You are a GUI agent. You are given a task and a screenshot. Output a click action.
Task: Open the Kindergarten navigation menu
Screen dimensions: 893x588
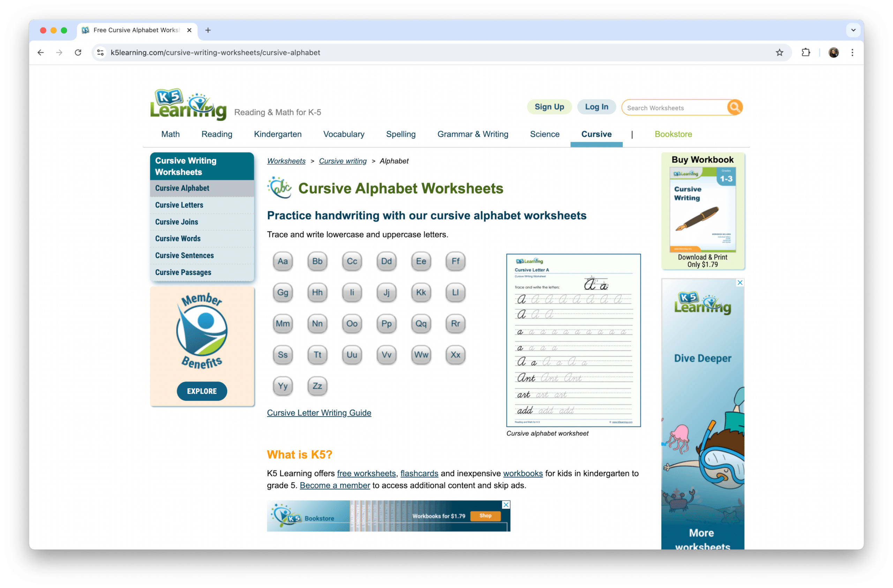[278, 134]
